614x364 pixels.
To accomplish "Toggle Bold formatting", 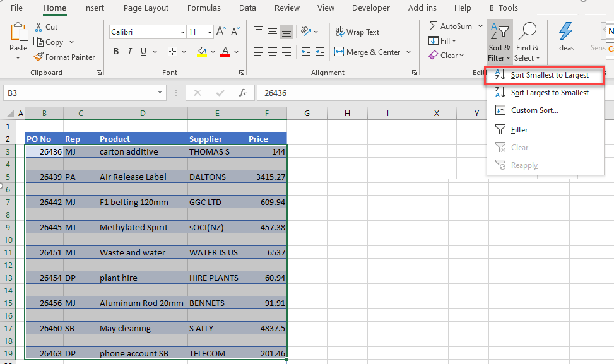I will coord(116,52).
